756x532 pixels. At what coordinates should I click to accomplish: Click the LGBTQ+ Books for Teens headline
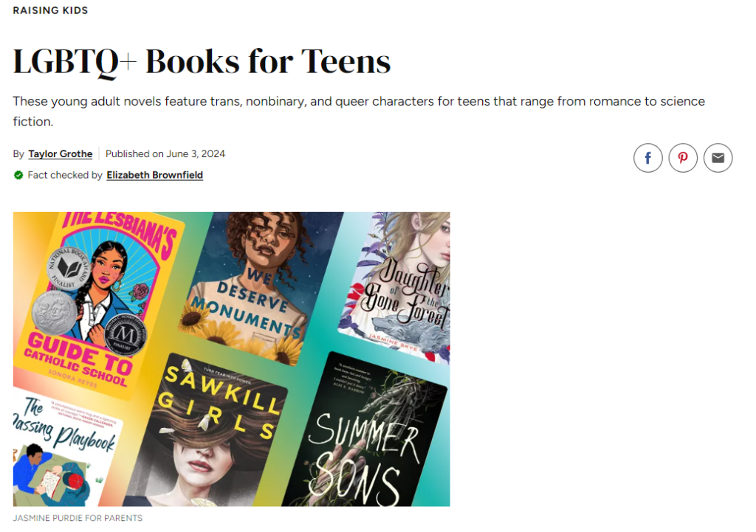click(x=202, y=62)
